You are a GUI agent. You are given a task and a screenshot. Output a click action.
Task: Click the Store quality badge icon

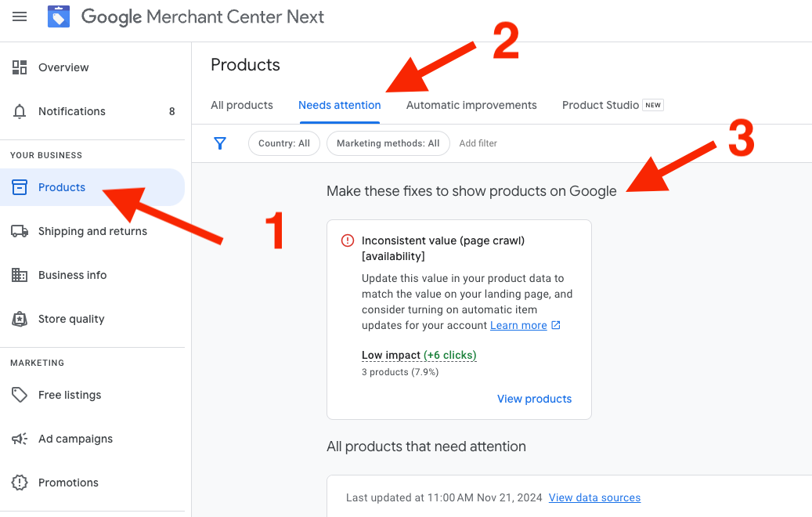20,319
